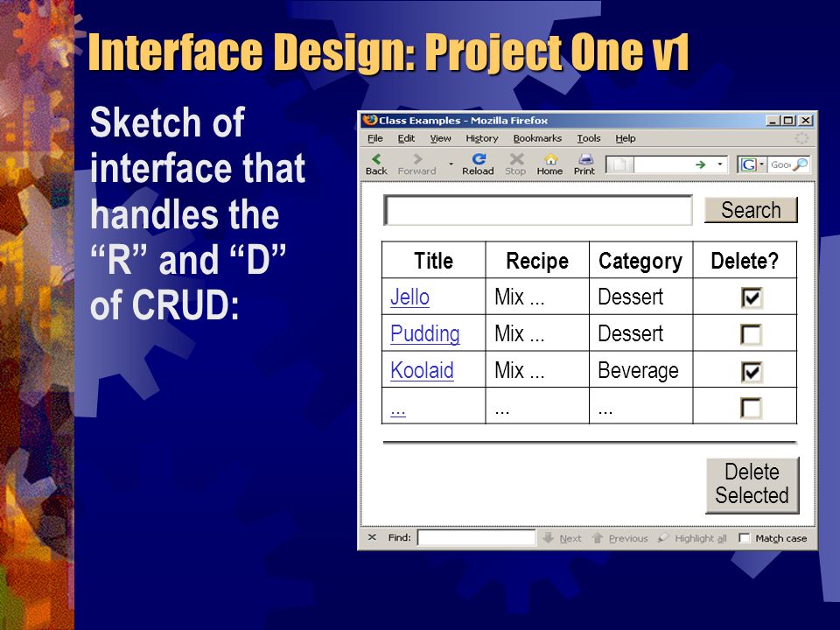Click the Back arrow in Firefox toolbar

coord(376,164)
